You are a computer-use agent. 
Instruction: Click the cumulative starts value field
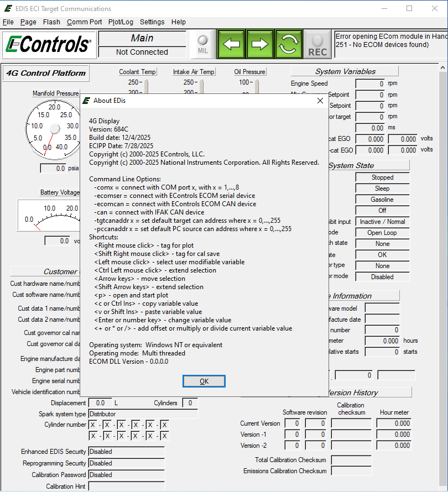tap(382, 352)
